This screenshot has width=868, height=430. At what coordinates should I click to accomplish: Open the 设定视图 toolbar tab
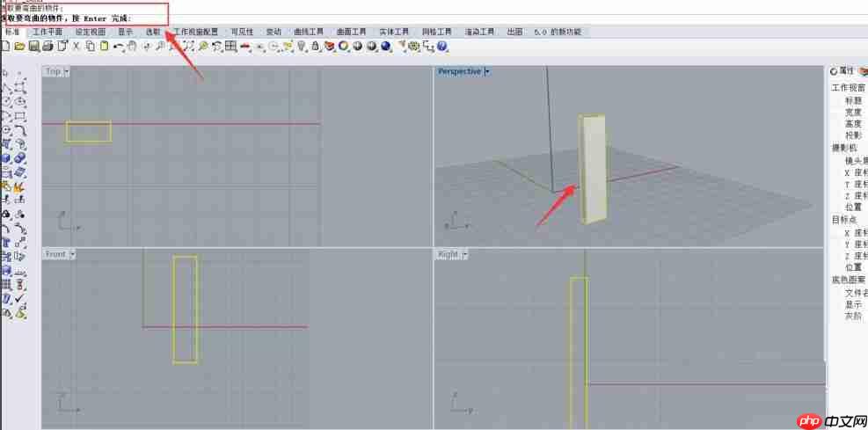[x=91, y=33]
